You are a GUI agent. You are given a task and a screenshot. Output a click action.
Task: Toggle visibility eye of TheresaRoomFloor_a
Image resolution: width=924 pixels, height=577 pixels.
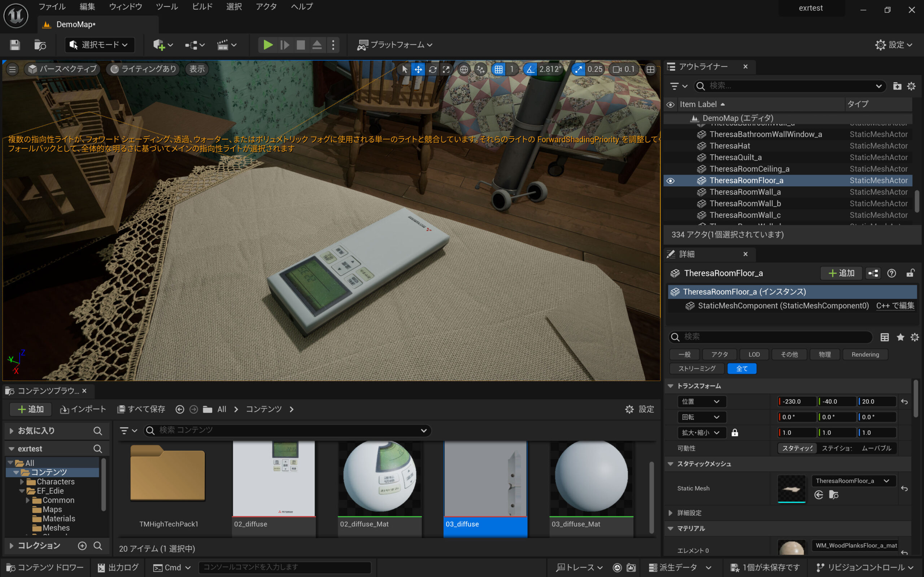pyautogui.click(x=671, y=181)
